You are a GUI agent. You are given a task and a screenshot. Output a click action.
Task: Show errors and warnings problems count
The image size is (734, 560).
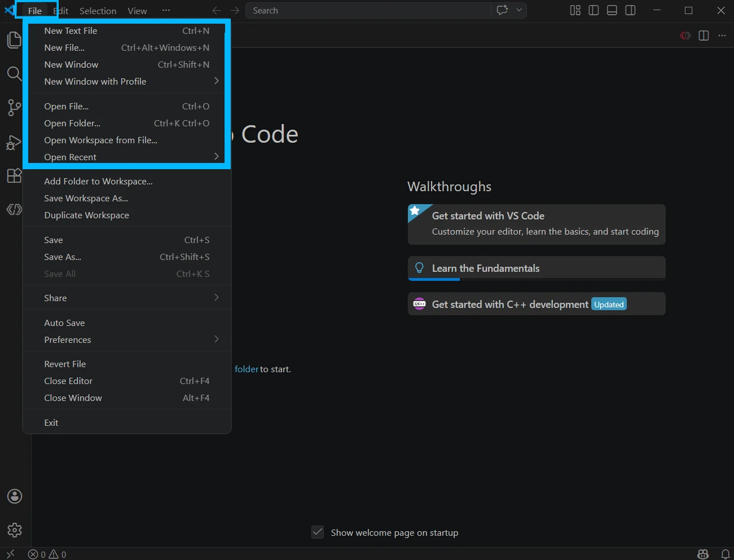click(x=47, y=554)
